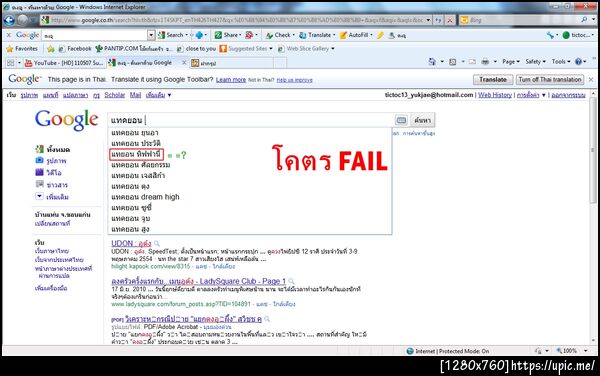Screen dimensions: 600x376
Task: Click the Home icon in the command bar
Action: pyautogui.click(x=432, y=62)
